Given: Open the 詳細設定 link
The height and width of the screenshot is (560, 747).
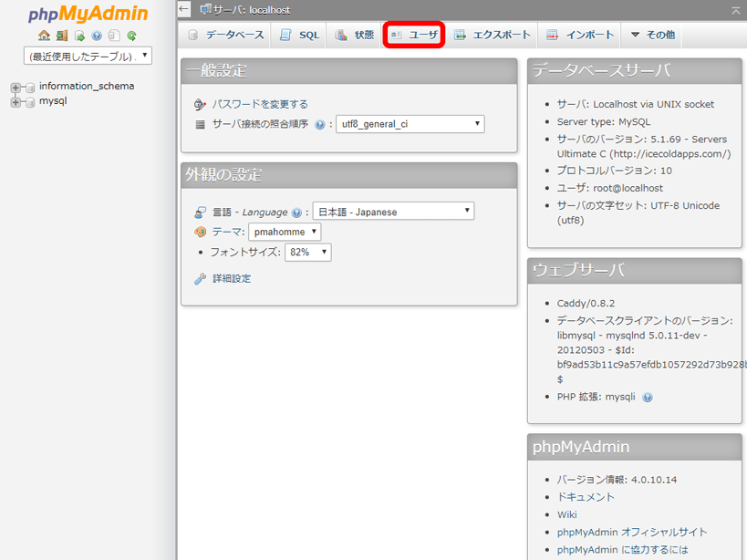Looking at the screenshot, I should [232, 278].
